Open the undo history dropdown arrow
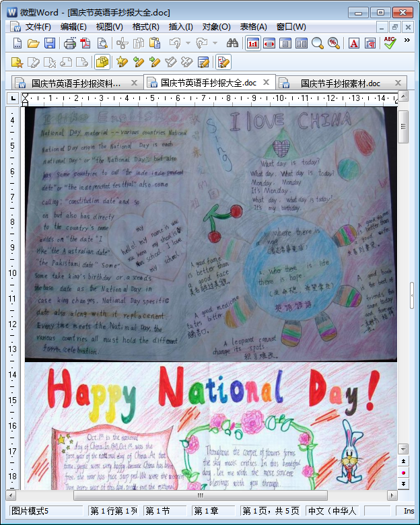The height and width of the screenshot is (525, 420). click(188, 43)
